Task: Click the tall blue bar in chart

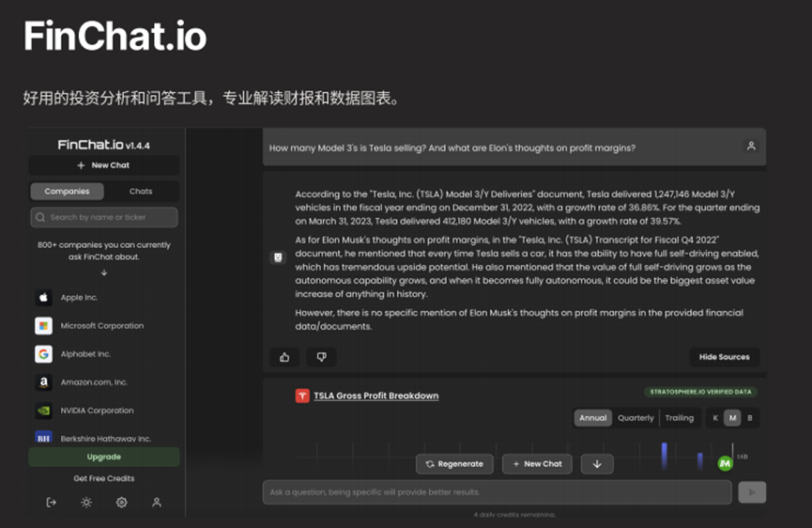Action: [x=664, y=456]
